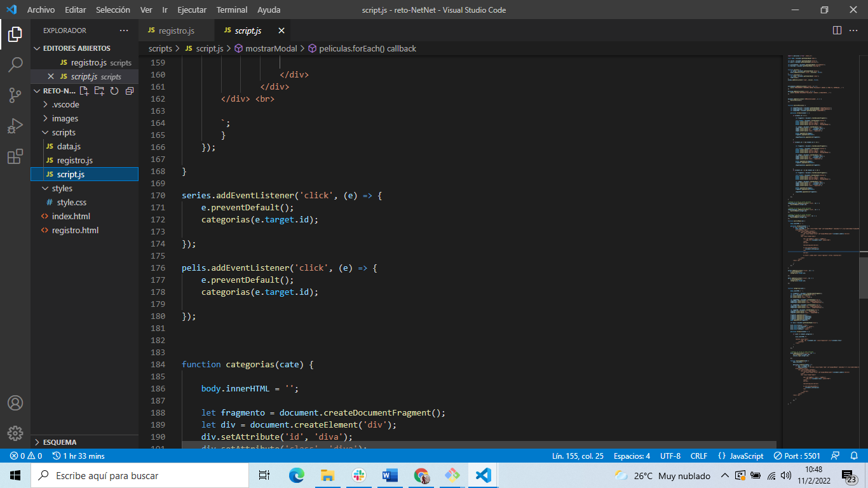868x488 pixels.
Task: Collapse the scripts folder
Action: (85, 133)
